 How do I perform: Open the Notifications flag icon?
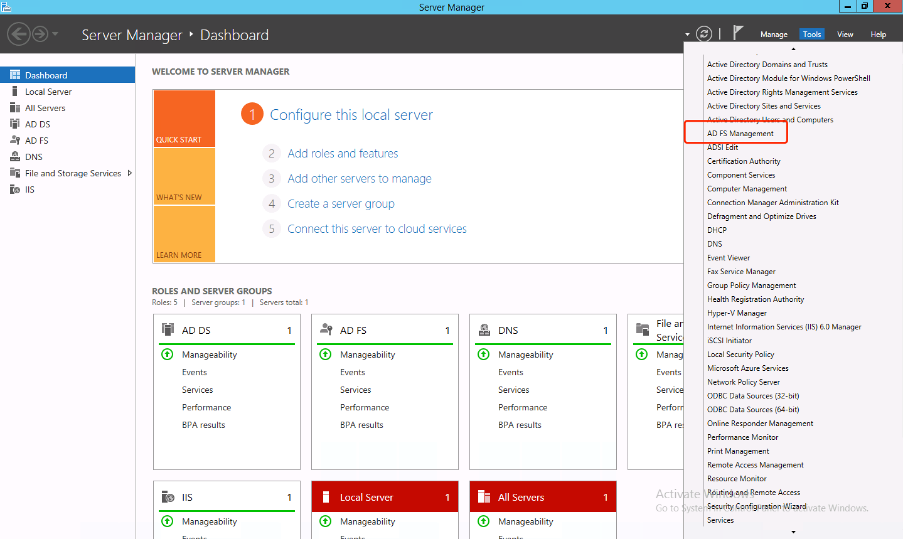coord(737,33)
